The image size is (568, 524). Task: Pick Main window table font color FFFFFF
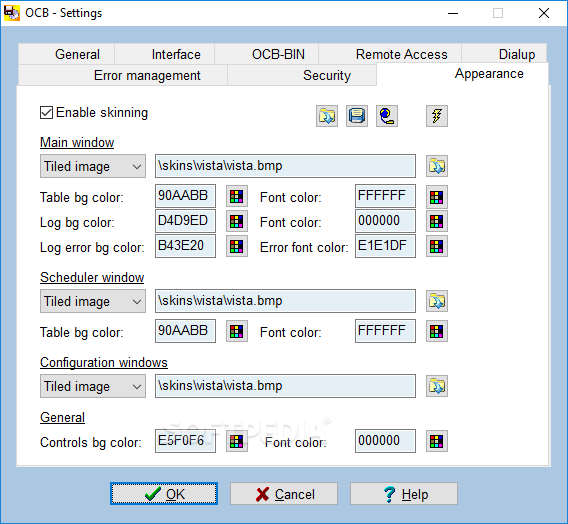coord(437,197)
